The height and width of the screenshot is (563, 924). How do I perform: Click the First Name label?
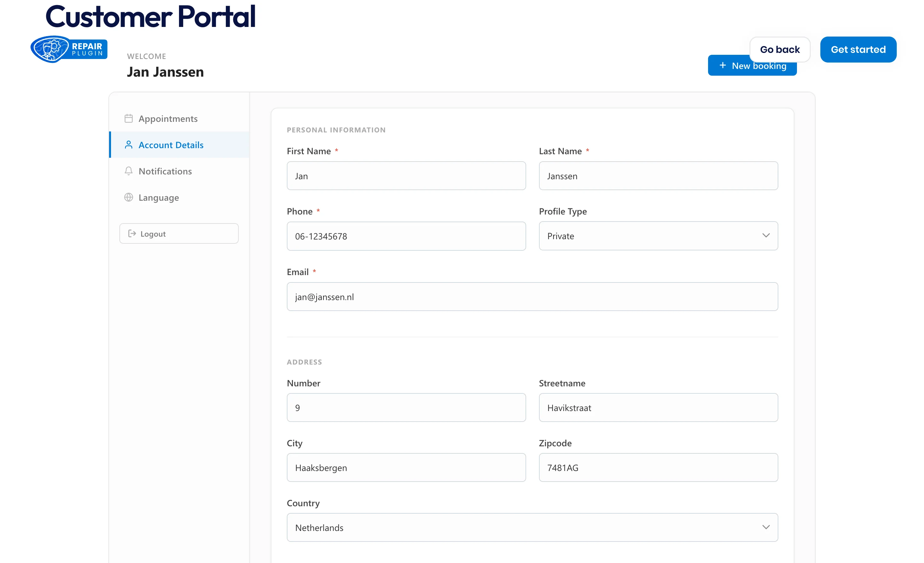click(x=309, y=151)
